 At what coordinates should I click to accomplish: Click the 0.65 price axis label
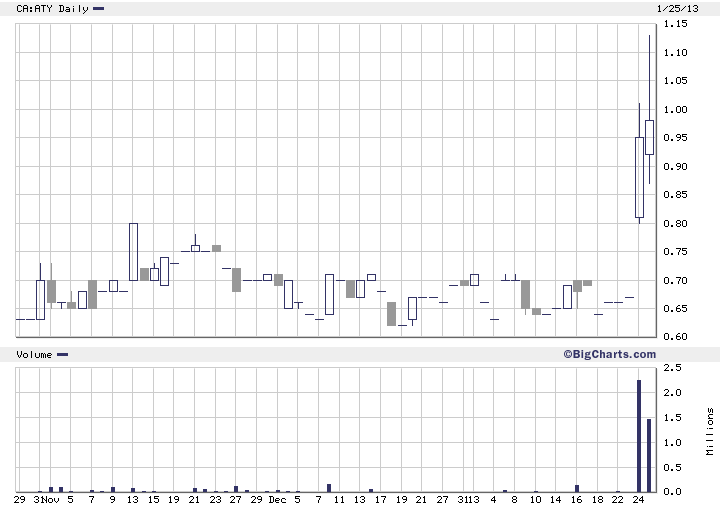click(675, 308)
